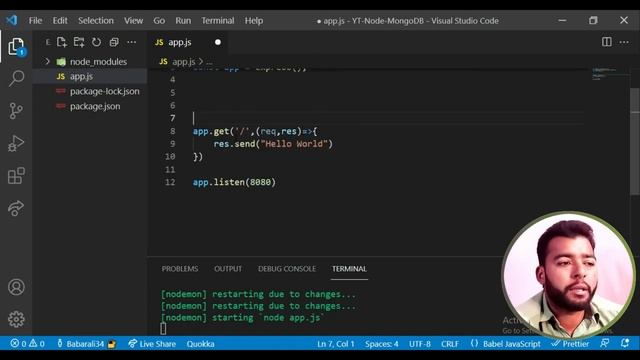The width and height of the screenshot is (640, 360).
Task: Click the Prettier status item
Action: coord(570,344)
